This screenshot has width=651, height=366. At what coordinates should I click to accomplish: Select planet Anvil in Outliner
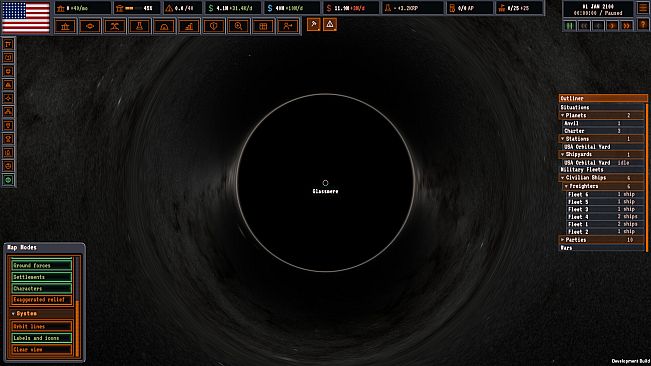(x=603, y=123)
